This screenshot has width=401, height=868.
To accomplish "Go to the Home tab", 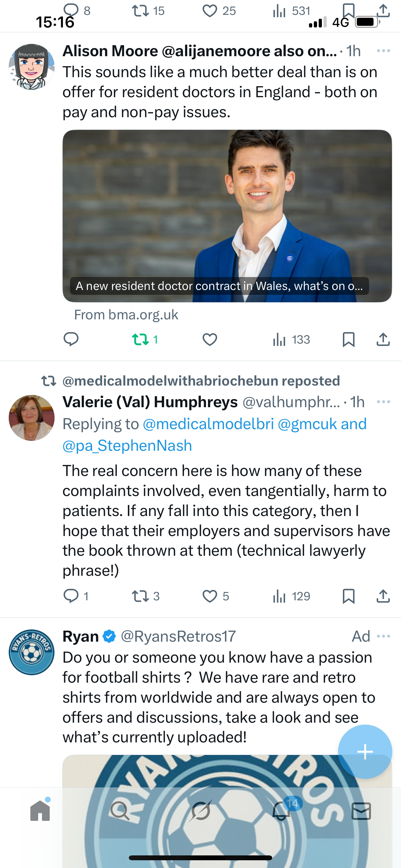I will pyautogui.click(x=40, y=811).
